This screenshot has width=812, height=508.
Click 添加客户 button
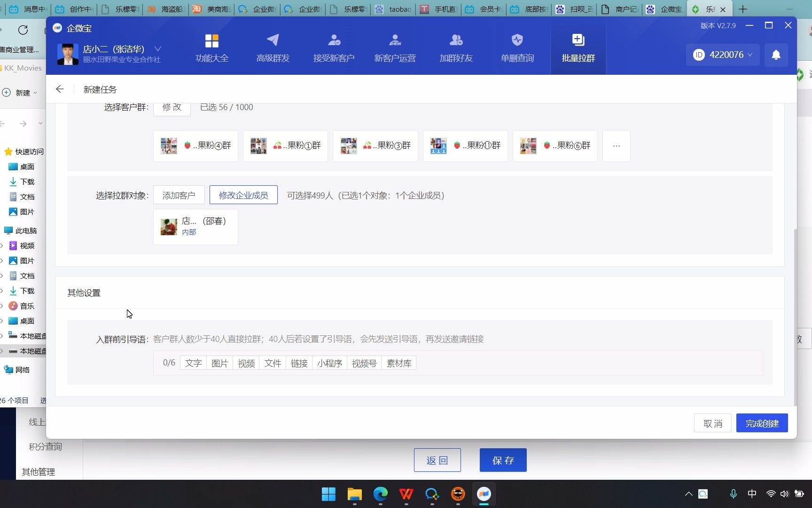pyautogui.click(x=179, y=195)
